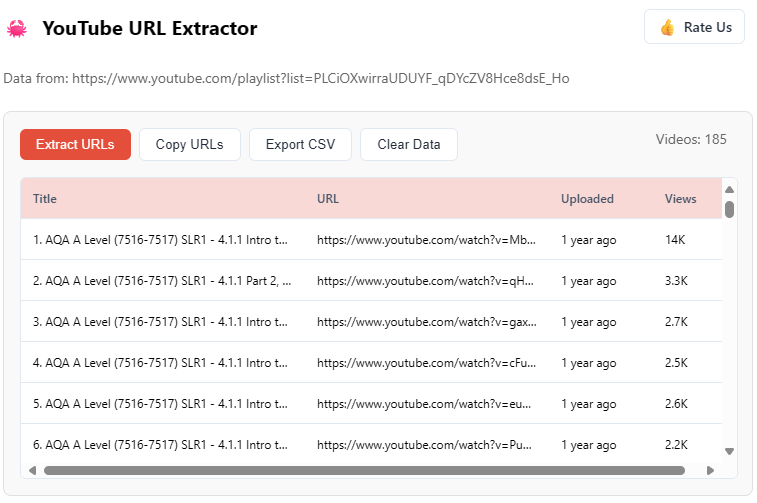Click the Uploaded column header
The height and width of the screenshot is (503, 757).
[587, 199]
